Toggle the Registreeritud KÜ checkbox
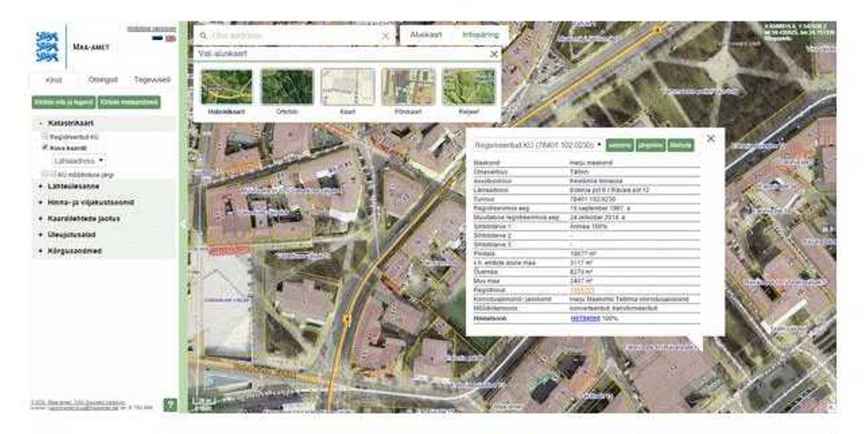 click(x=45, y=137)
